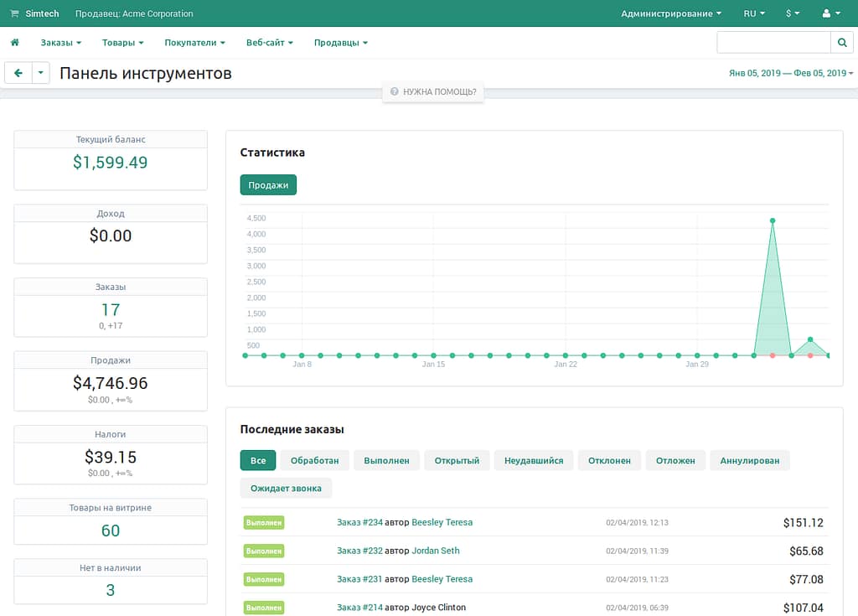Click the back arrow button

point(18,74)
